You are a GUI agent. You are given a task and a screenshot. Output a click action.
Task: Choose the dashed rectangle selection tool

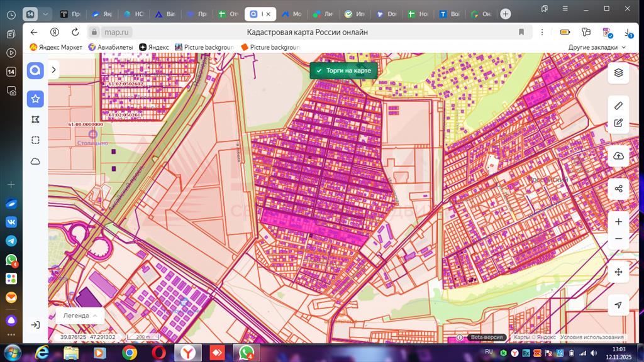(36, 140)
